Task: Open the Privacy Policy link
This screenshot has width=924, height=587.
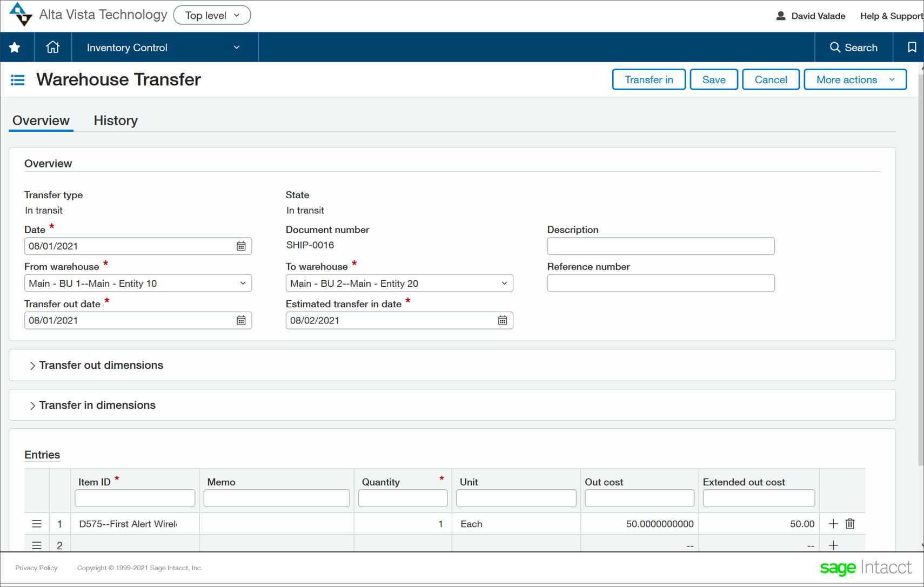Action: point(36,568)
